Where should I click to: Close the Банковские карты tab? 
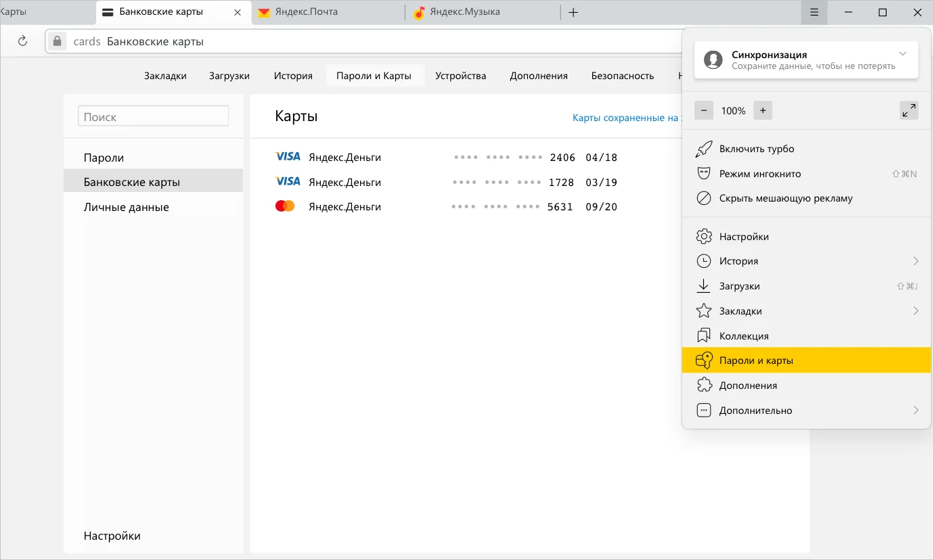click(238, 12)
